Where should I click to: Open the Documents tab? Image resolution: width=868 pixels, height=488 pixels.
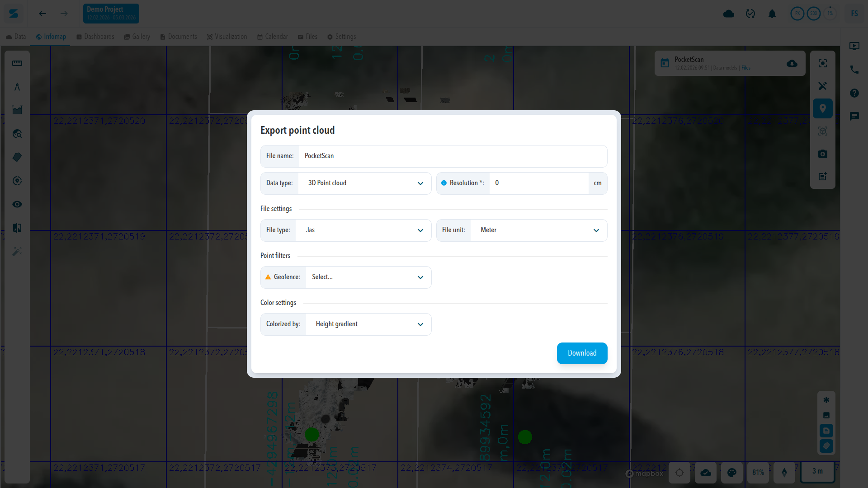point(179,37)
